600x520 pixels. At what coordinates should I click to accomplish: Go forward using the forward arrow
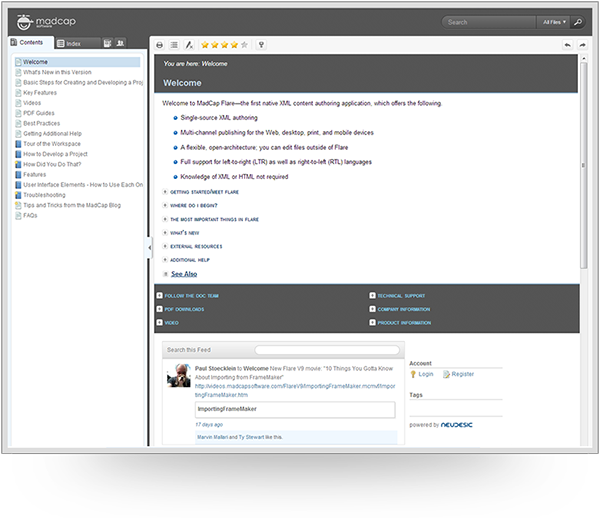click(582, 45)
